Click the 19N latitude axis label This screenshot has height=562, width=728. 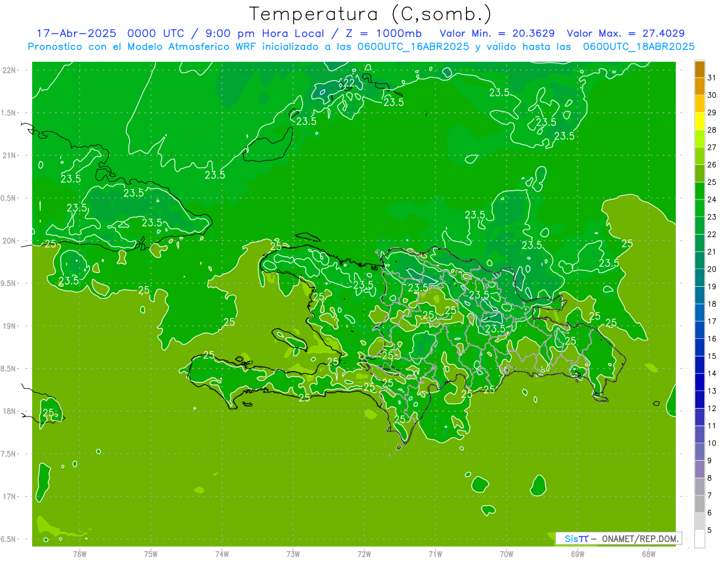(x=9, y=326)
